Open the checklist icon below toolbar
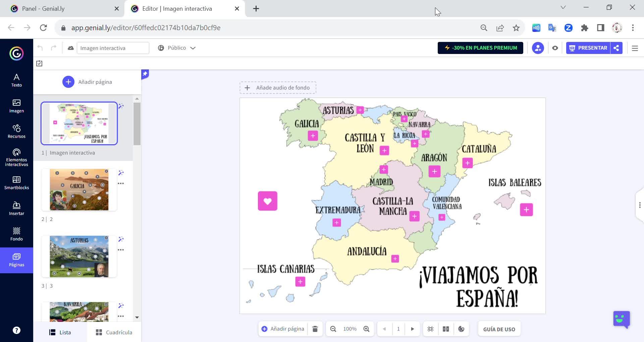Image resolution: width=644 pixels, height=342 pixels. [39, 63]
